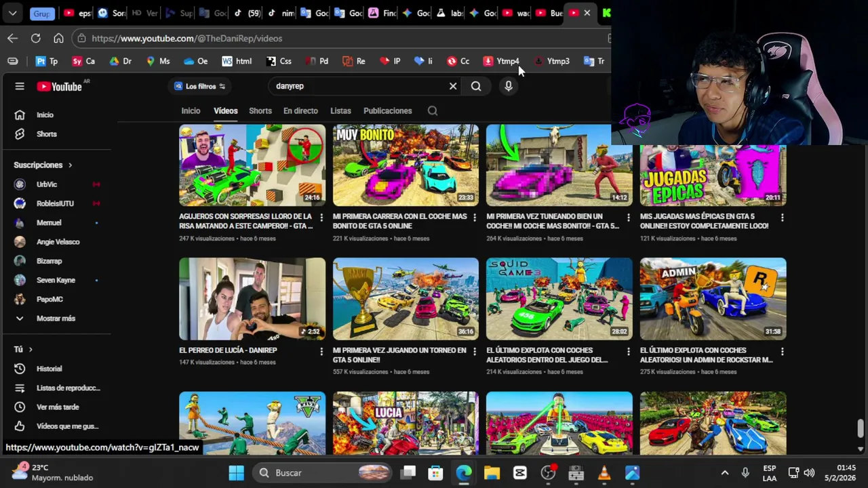Image resolution: width=868 pixels, height=488 pixels.
Task: Open options for ADMIN DE ROCKSTAR video
Action: tap(782, 352)
